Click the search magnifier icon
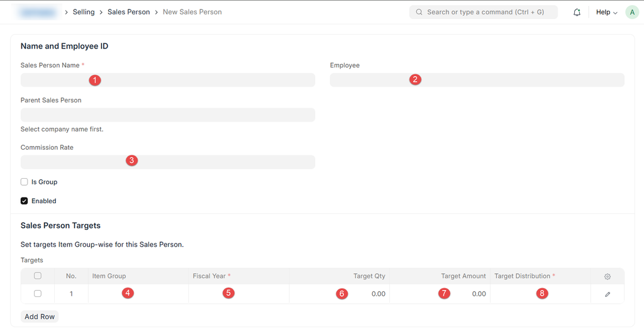This screenshot has height=331, width=644. [x=419, y=12]
